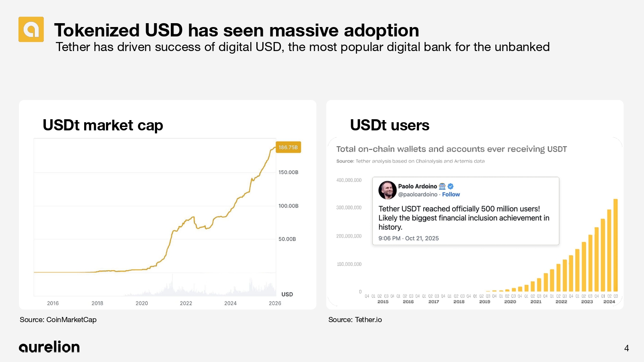Click the slide page number 4

coord(626,348)
